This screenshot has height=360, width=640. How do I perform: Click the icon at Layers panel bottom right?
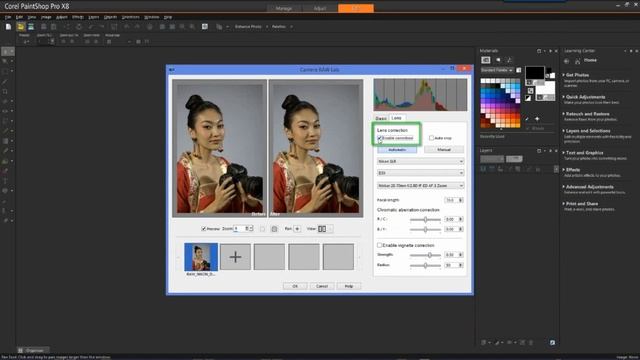[x=552, y=342]
